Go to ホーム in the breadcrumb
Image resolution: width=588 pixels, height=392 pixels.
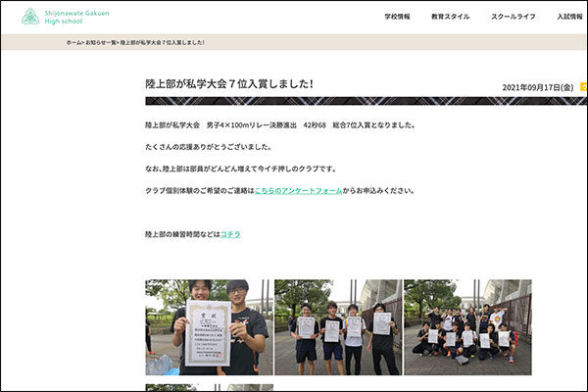[x=73, y=43]
